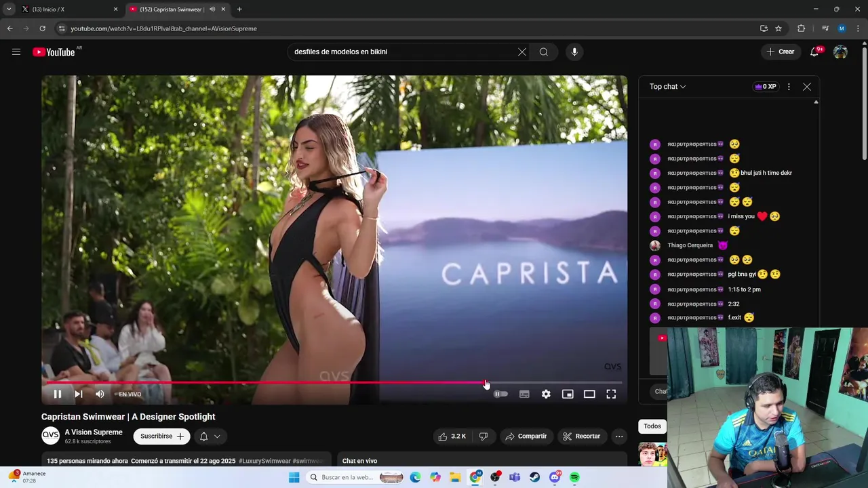This screenshot has width=868, height=488.
Task: Pause the live video
Action: coord(58,394)
